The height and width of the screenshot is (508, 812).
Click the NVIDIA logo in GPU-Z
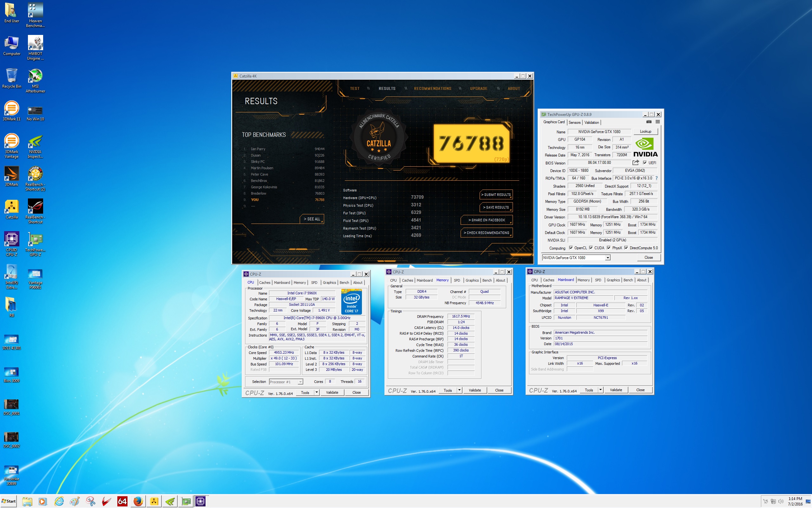tap(645, 147)
